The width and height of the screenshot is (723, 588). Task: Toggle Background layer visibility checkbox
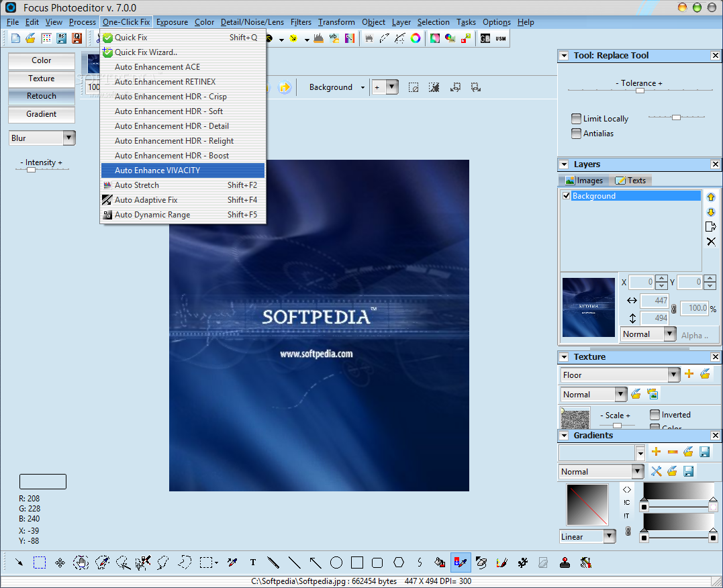[x=566, y=195]
